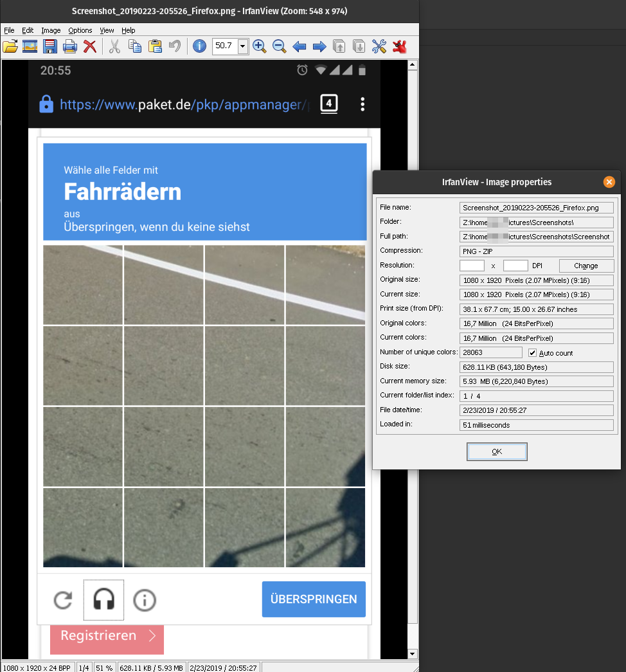Viewport: 626px width, 672px height.
Task: Open the Slideshow toolbar icon
Action: (x=30, y=46)
